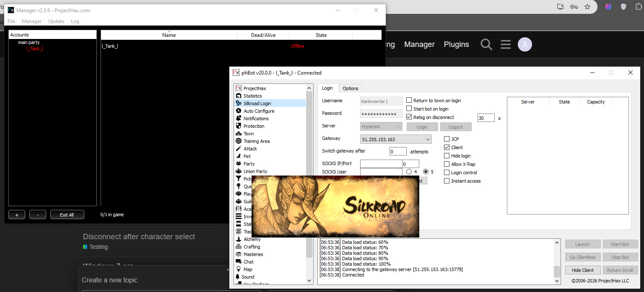
Task: Toggle the Hide login checkbox
Action: point(447,156)
